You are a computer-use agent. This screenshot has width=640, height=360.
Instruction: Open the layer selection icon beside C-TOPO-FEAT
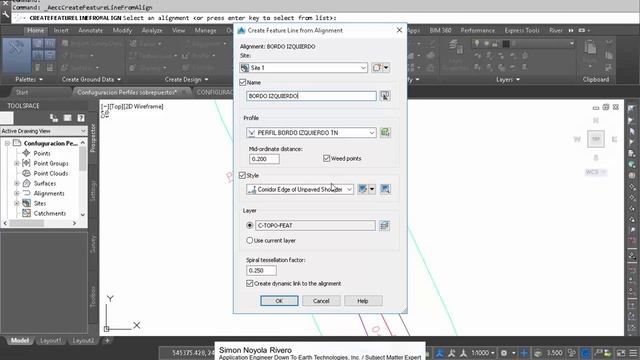(384, 225)
